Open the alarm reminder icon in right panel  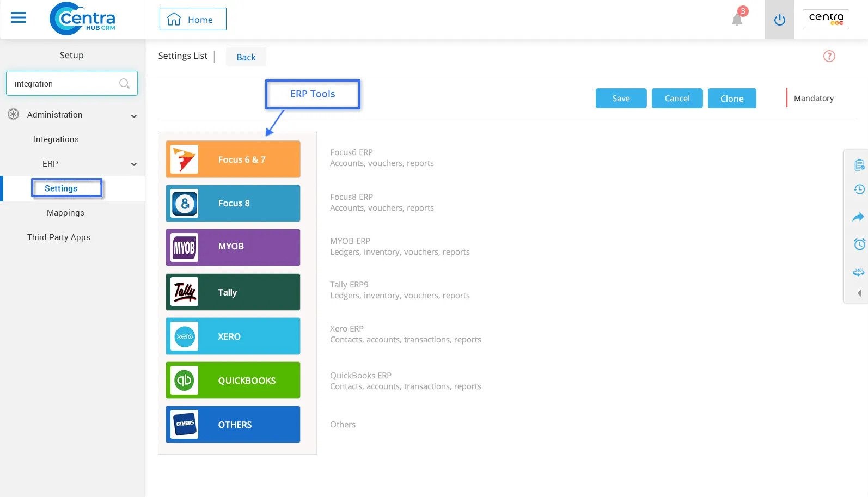click(859, 244)
